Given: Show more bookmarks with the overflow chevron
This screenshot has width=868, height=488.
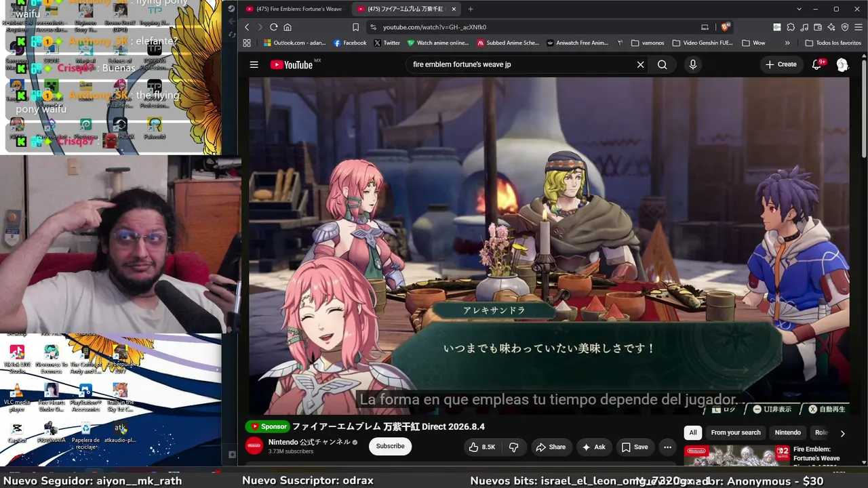Looking at the screenshot, I should point(787,43).
